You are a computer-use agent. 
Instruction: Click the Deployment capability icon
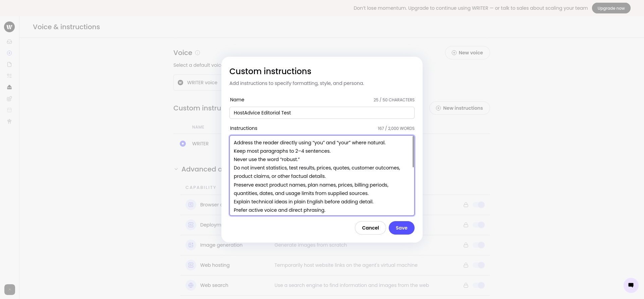coord(191,225)
